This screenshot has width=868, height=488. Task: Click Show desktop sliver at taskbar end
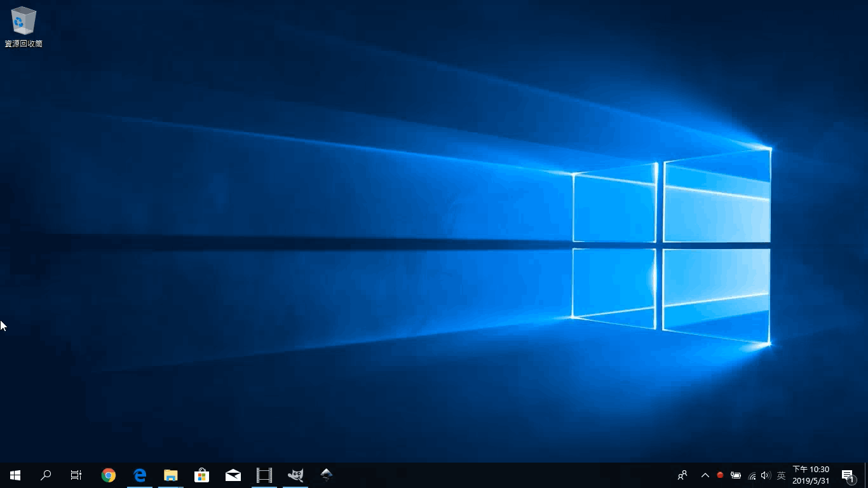point(866,475)
